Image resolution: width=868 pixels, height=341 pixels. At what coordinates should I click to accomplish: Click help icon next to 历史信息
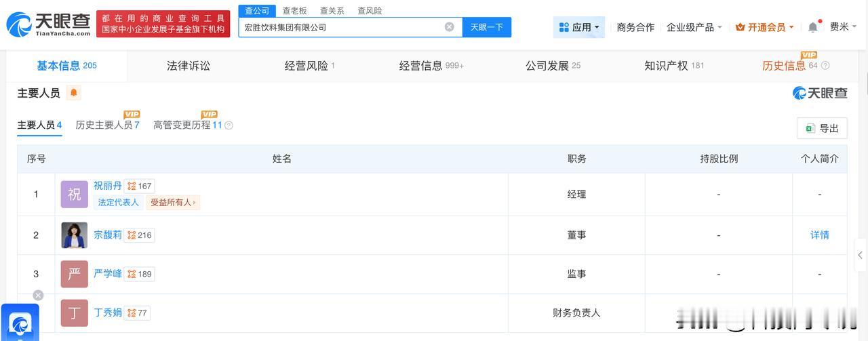click(x=825, y=66)
